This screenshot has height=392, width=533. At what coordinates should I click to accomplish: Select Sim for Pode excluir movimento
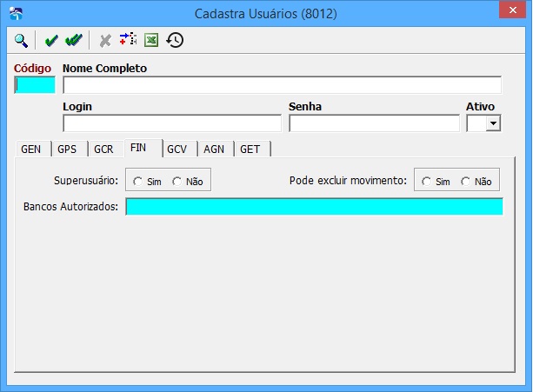click(x=426, y=182)
